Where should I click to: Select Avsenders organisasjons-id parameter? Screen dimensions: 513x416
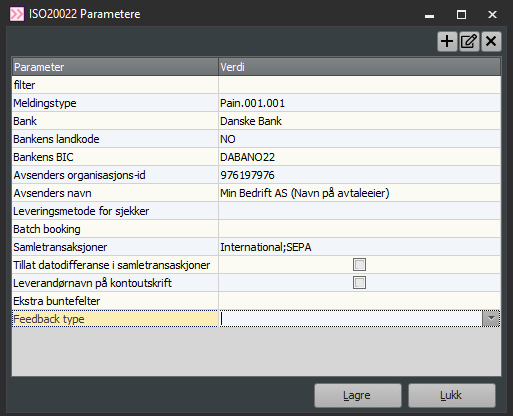115,175
